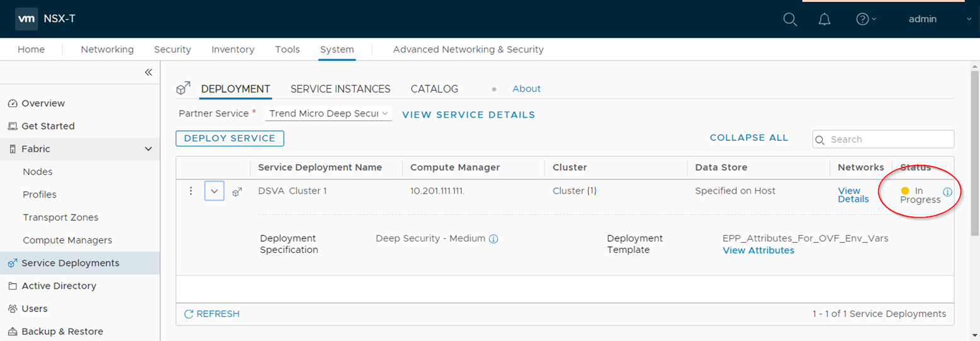Viewport: 980px width, 341px height.
Task: Click the three-dot actions menu for DSVA row
Action: point(191,191)
